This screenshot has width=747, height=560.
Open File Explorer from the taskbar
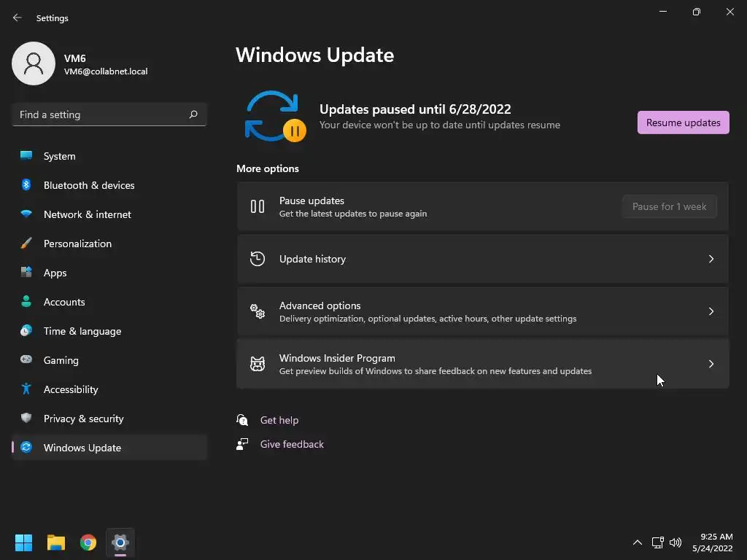(x=56, y=542)
